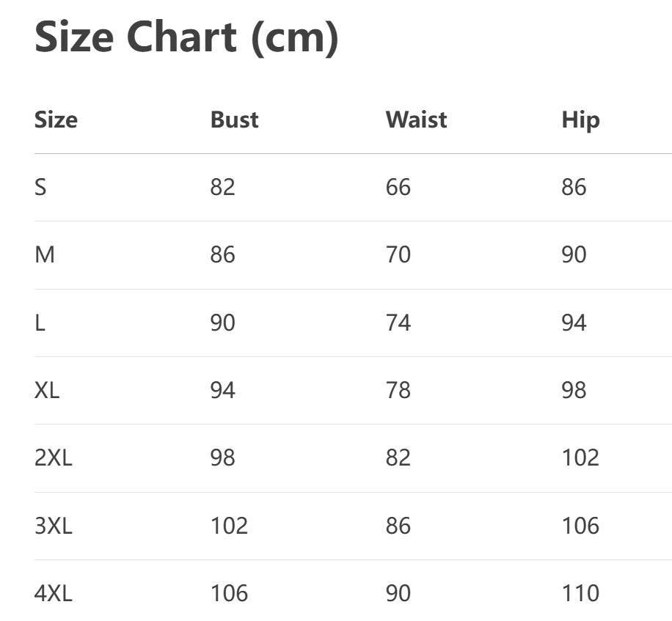
Task: Click the 2XL size row label
Action: coord(54,458)
